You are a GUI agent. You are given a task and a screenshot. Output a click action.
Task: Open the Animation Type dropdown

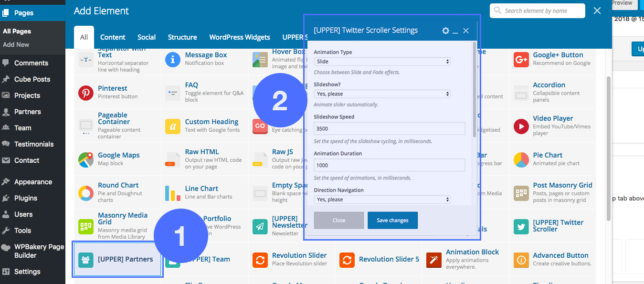click(x=382, y=62)
